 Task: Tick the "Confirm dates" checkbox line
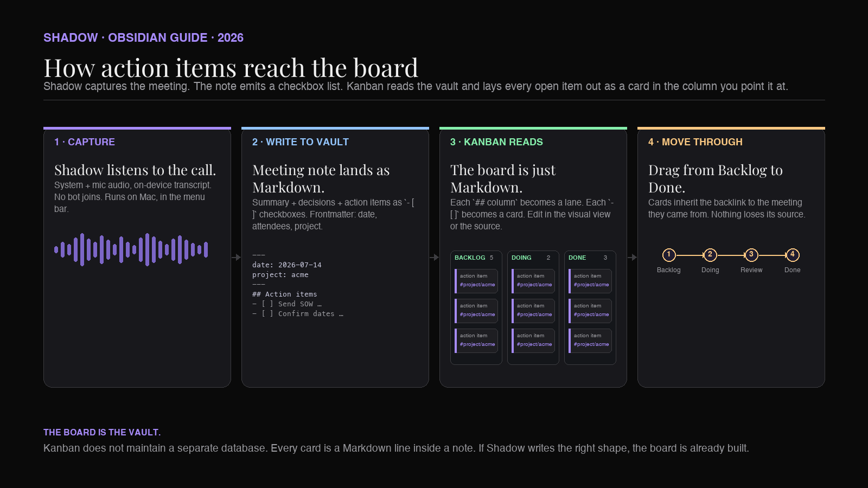click(298, 314)
